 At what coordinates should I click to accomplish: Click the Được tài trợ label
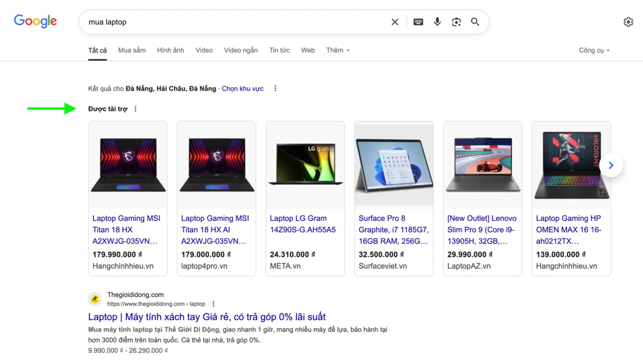tap(108, 109)
